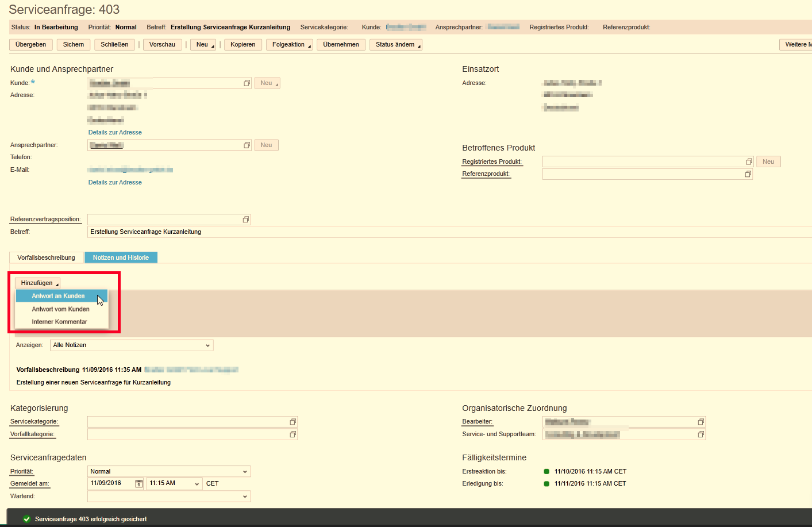Open value help for Service- und Supportteam
Viewport: 812px width, 527px height.
pos(701,434)
